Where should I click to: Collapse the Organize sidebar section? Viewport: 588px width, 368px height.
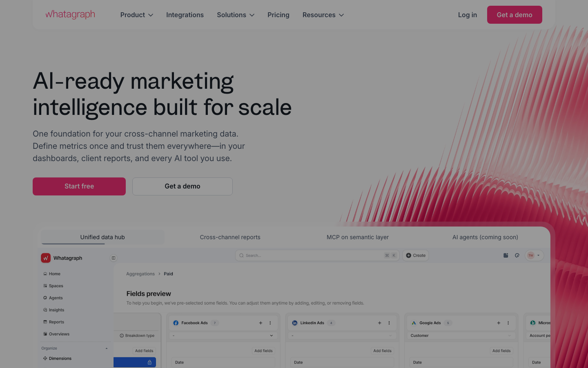click(x=107, y=348)
